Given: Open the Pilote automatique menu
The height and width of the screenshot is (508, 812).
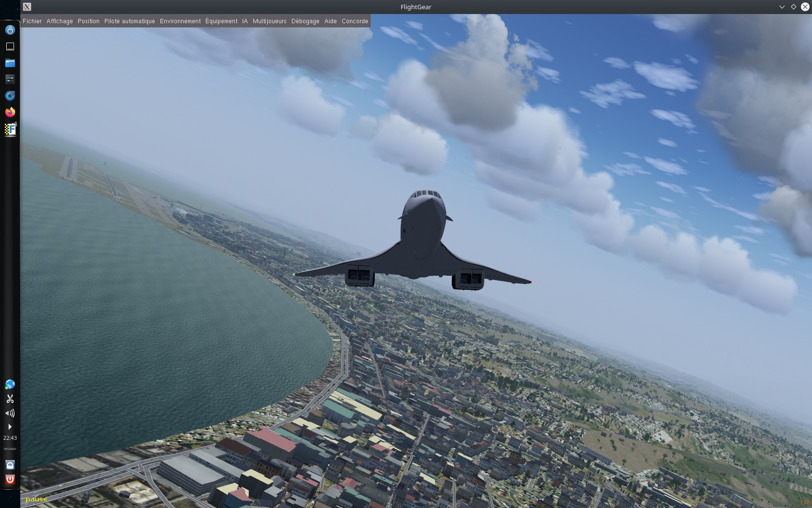Looking at the screenshot, I should [130, 21].
